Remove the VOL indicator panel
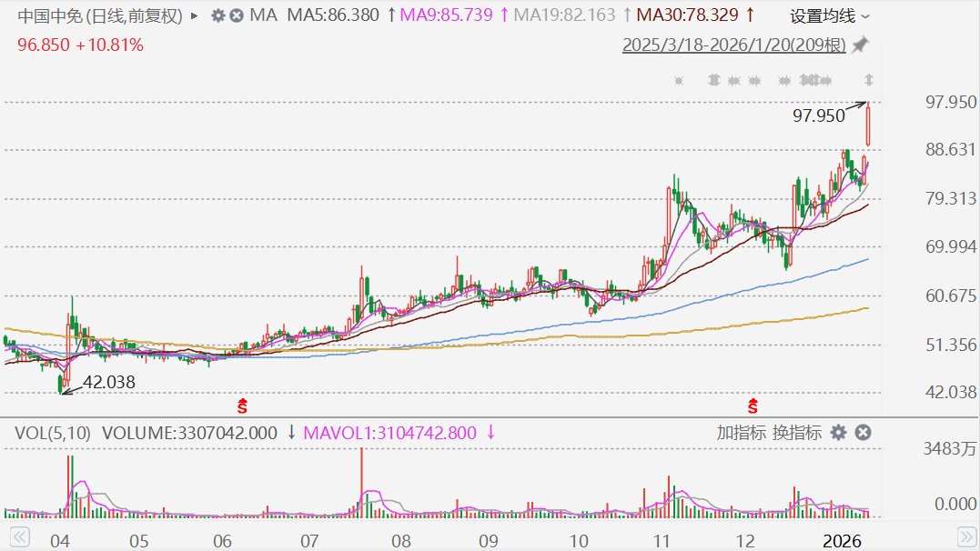The image size is (980, 551). 864,432
